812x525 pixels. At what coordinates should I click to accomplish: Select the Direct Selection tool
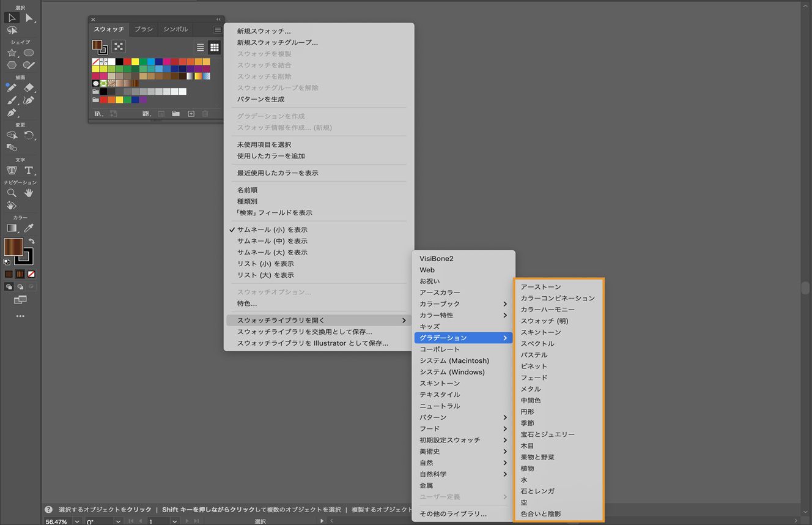pos(29,18)
